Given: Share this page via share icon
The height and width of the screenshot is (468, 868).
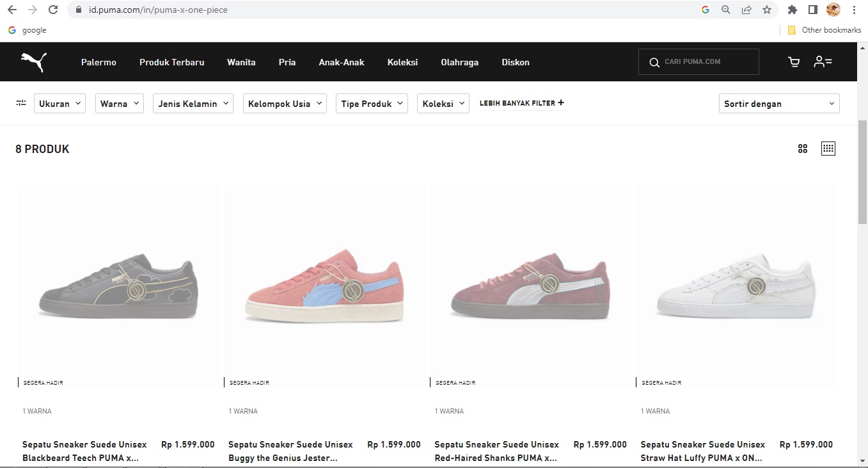Looking at the screenshot, I should [x=746, y=10].
